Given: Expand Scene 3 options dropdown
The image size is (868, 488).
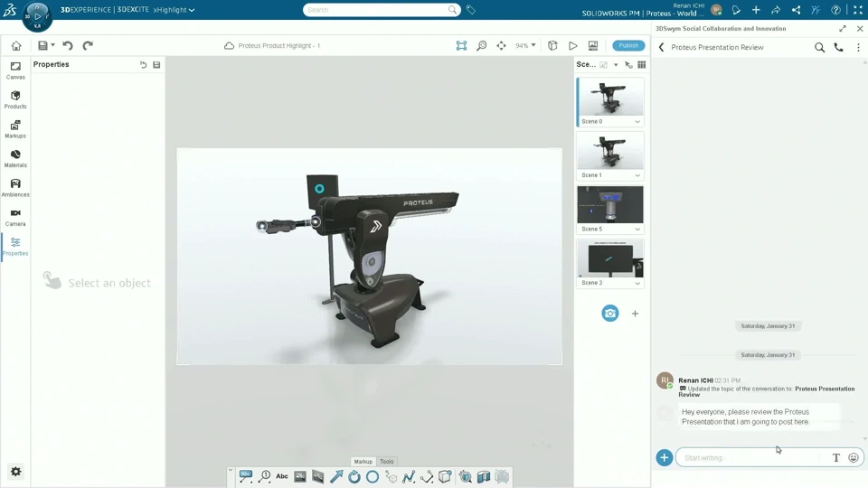Looking at the screenshot, I should (637, 283).
